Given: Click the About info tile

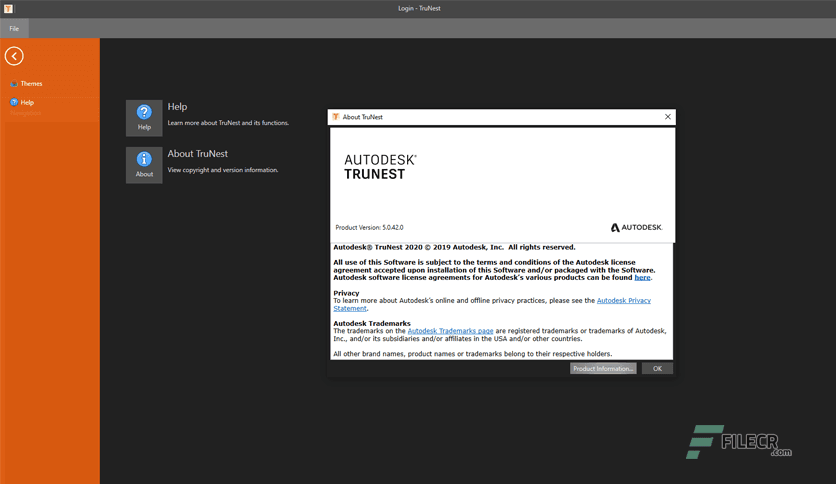Looking at the screenshot, I should pos(144,165).
